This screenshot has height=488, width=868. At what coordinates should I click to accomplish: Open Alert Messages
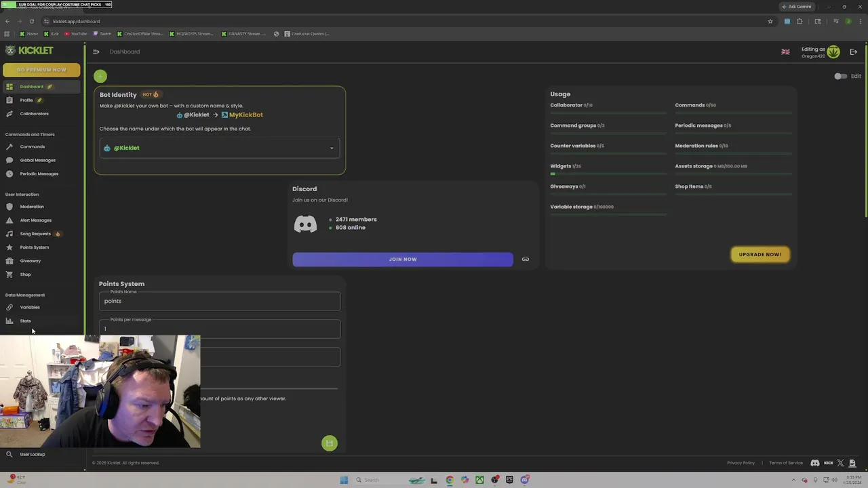(x=41, y=220)
